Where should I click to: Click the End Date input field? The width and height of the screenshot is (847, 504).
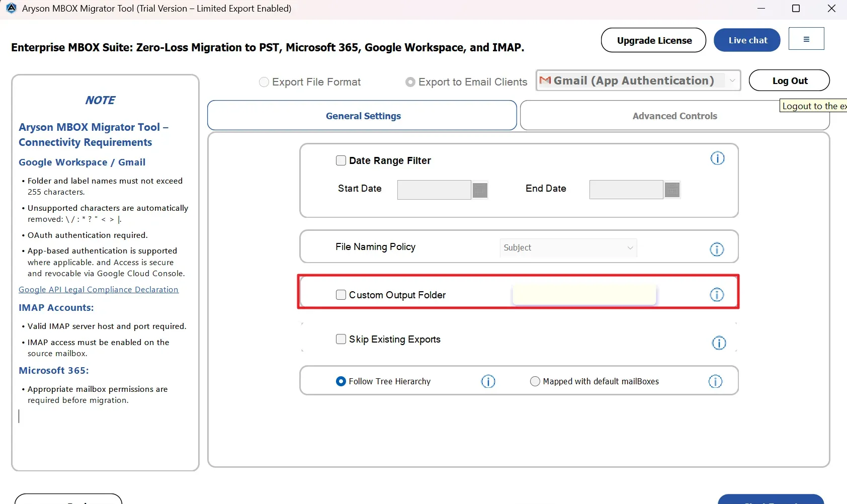[626, 190]
